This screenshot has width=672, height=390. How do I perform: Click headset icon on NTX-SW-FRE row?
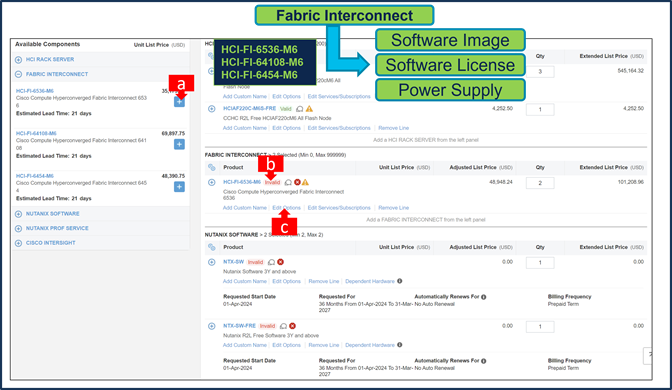tap(284, 326)
